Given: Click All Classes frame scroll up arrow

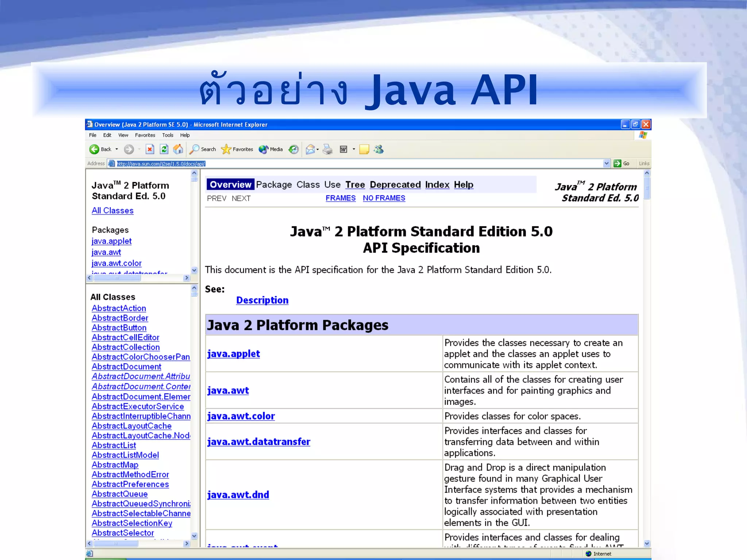Looking at the screenshot, I should coord(194,288).
